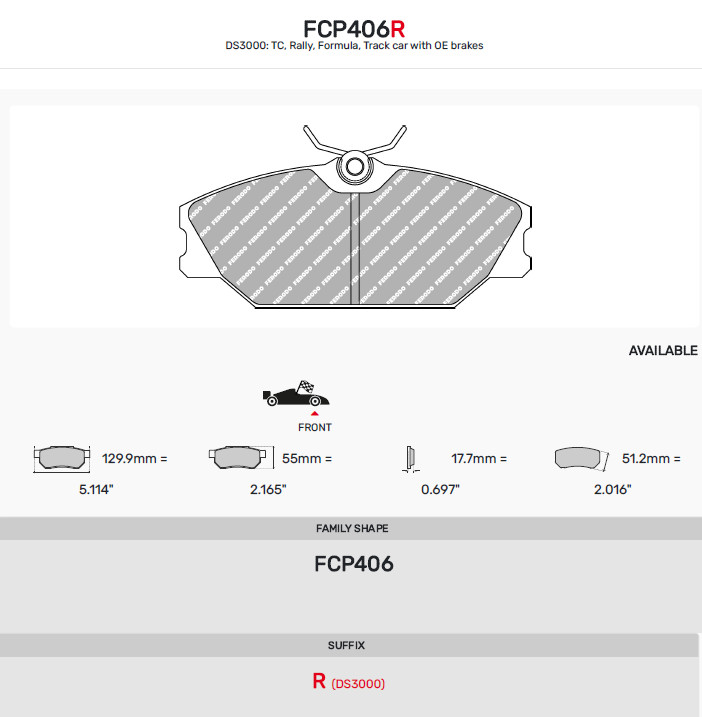Select the FCP406 family shape value
The image size is (702, 717).
354,564
